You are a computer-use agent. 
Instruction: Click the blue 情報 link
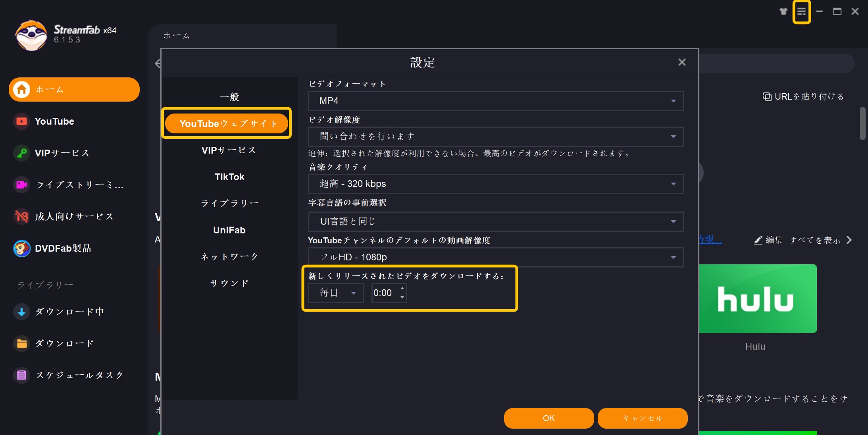point(710,239)
